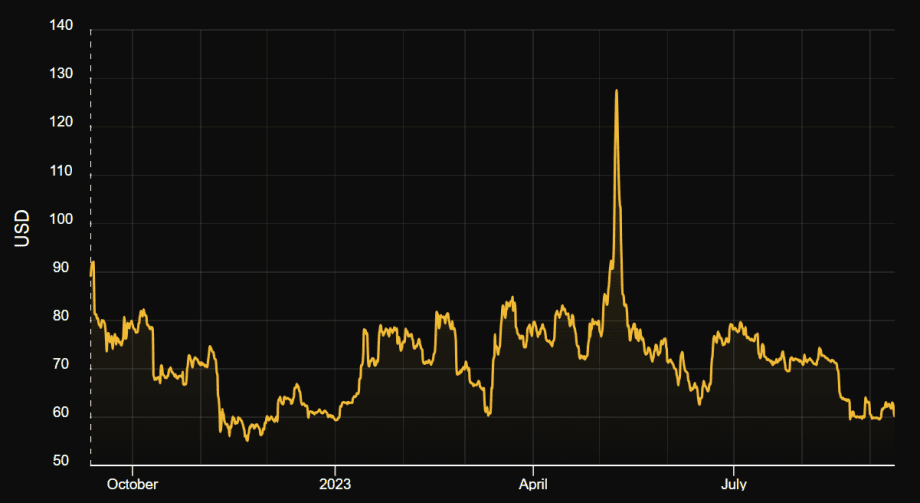Select the October x-axis label

(x=133, y=485)
